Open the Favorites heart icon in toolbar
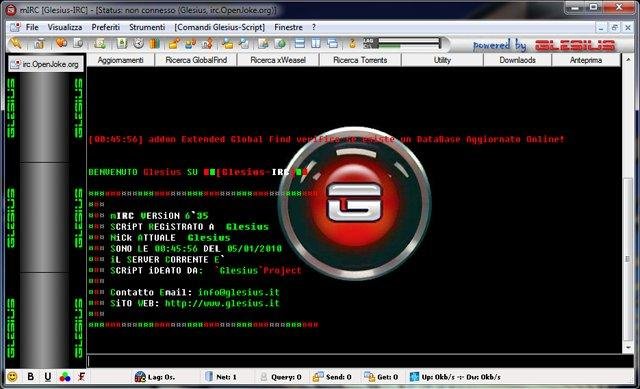The width and height of the screenshot is (640, 389). click(x=61, y=43)
